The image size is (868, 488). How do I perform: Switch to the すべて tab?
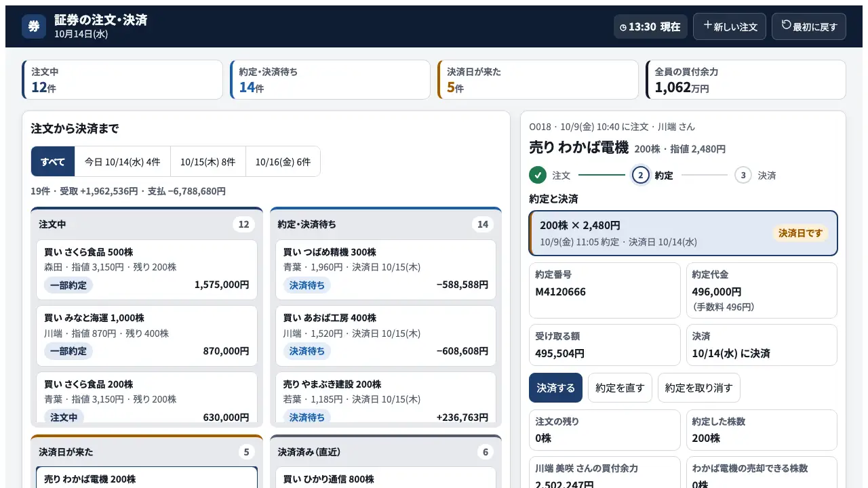pyautogui.click(x=53, y=161)
